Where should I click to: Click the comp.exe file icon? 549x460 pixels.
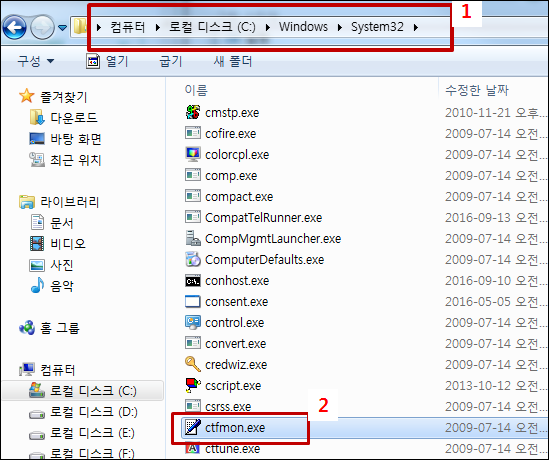click(193, 175)
